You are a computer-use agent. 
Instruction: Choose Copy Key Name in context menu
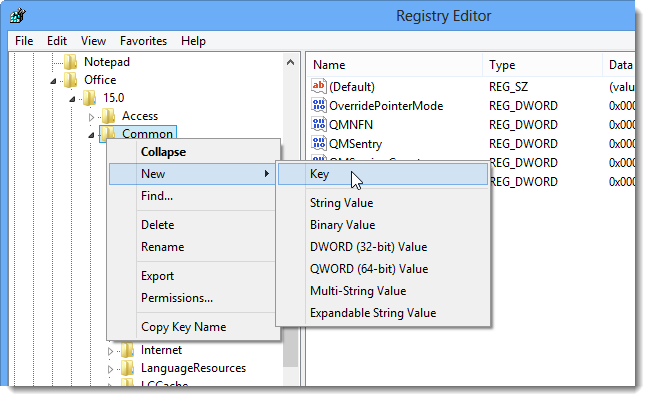(194, 327)
